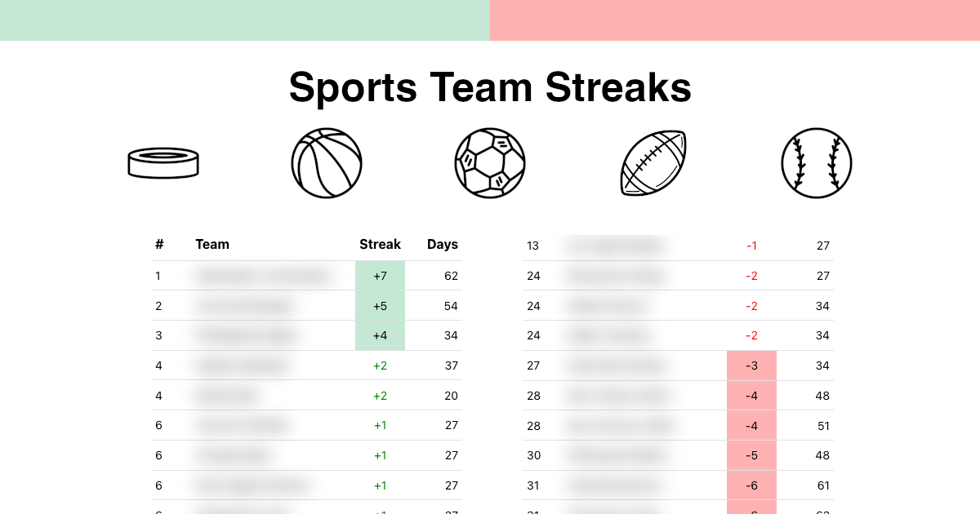Screen dimensions: 980x514
Task: Click the green banner at top
Action: 245,20
